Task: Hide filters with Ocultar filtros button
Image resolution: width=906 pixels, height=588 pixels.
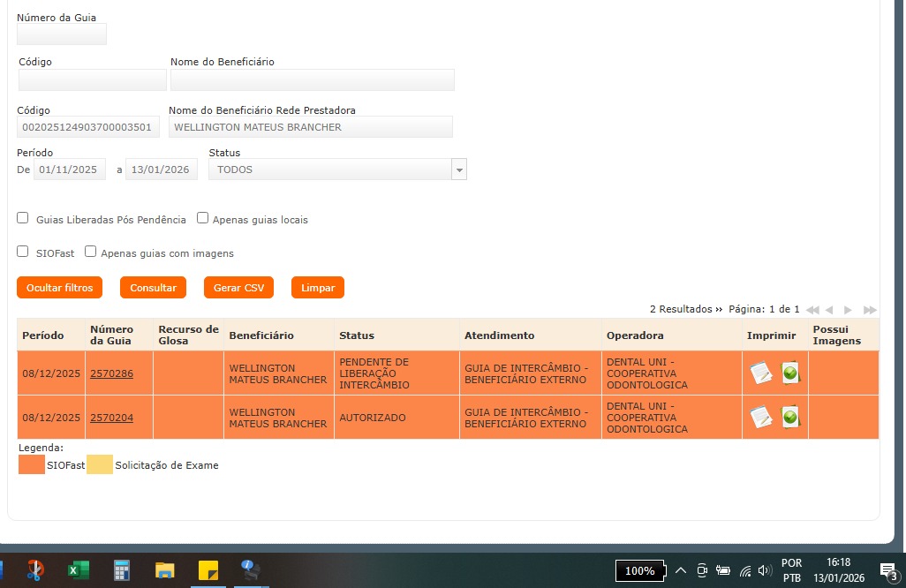Action: click(59, 288)
